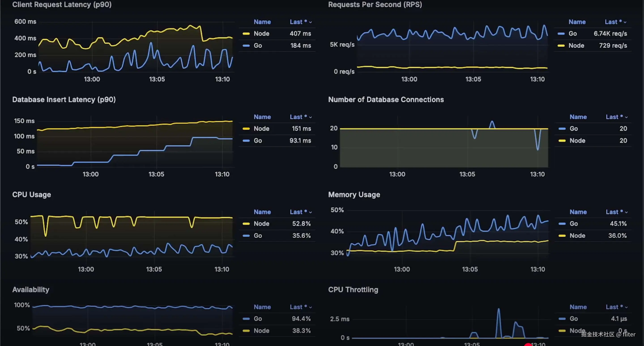
Task: Click Go series marker in CPU Throttling legend
Action: coord(562,319)
